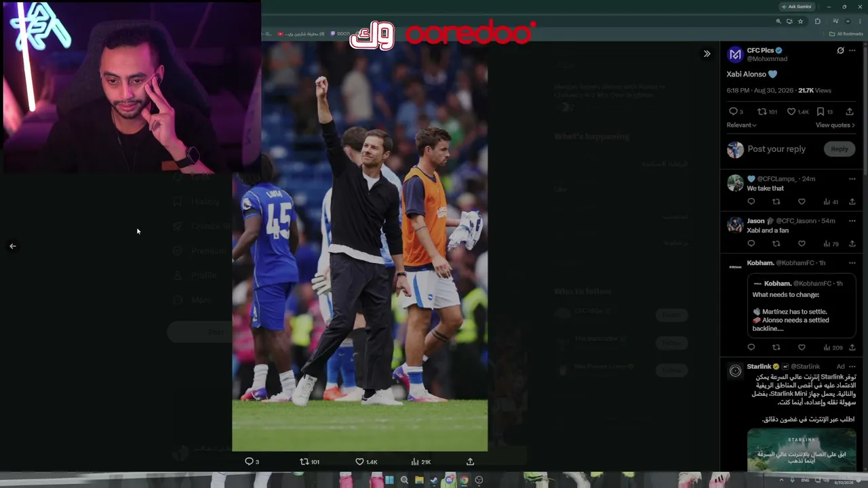Open @CFCLamps_ profile avatar
The height and width of the screenshot is (488, 868).
(735, 183)
